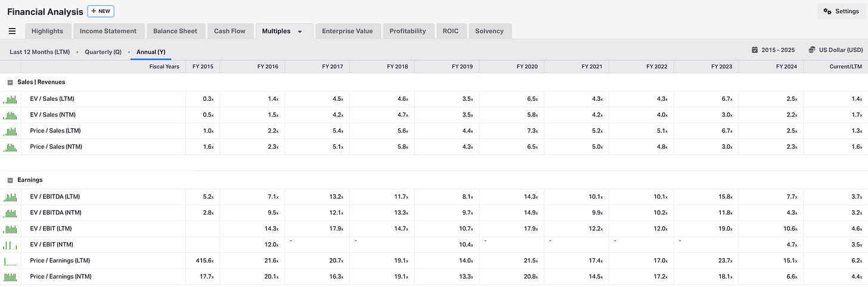Click the 15.8x EV / EBITDA FY 2023 value
The height and width of the screenshot is (287, 868).
pyautogui.click(x=724, y=197)
